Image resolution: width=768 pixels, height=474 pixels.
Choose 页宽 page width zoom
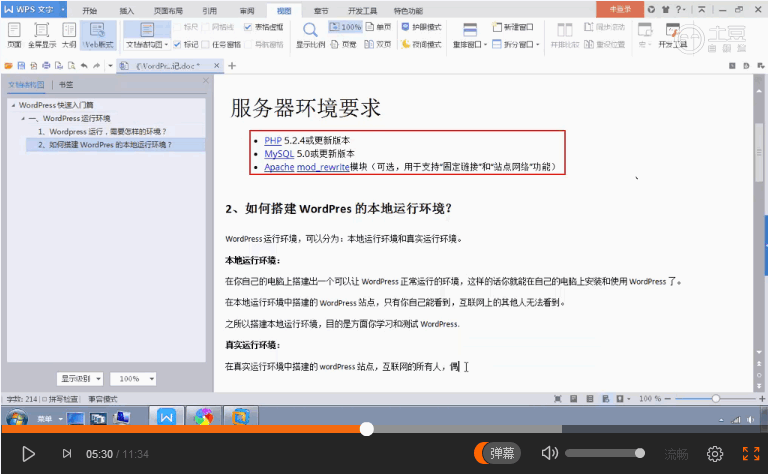(343, 45)
